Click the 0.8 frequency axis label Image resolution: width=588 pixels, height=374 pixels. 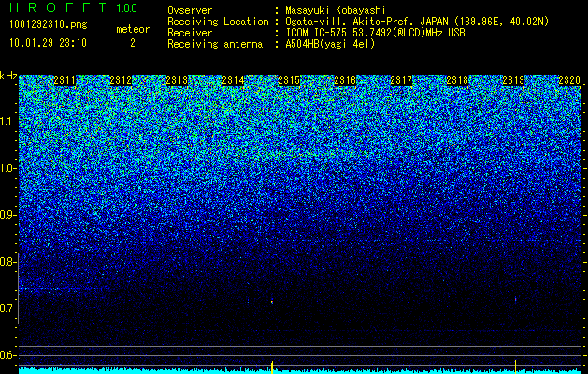click(x=7, y=262)
